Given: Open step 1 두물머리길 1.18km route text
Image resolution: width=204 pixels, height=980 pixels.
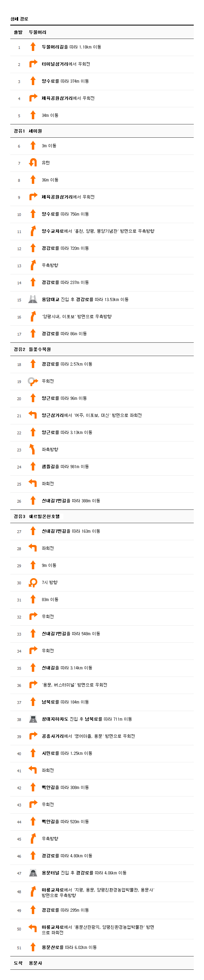Looking at the screenshot, I should pyautogui.click(x=71, y=47).
